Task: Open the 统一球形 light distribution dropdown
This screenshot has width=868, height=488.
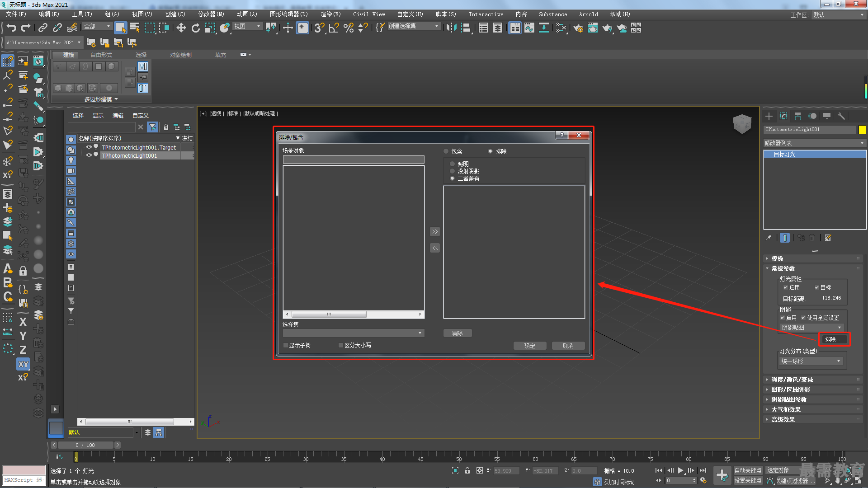Action: point(811,361)
